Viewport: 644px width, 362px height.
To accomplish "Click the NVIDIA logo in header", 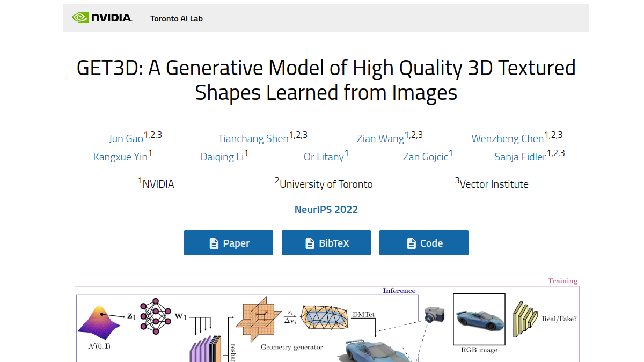I will point(103,18).
